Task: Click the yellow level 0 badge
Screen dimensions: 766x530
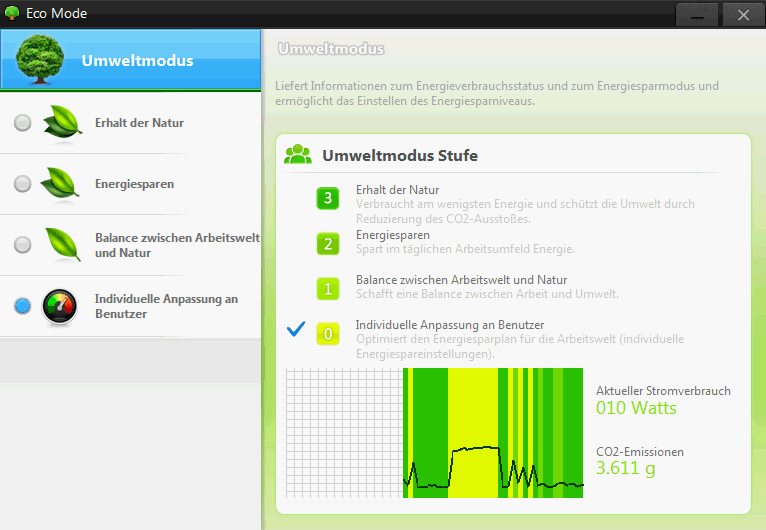Action: point(328,334)
